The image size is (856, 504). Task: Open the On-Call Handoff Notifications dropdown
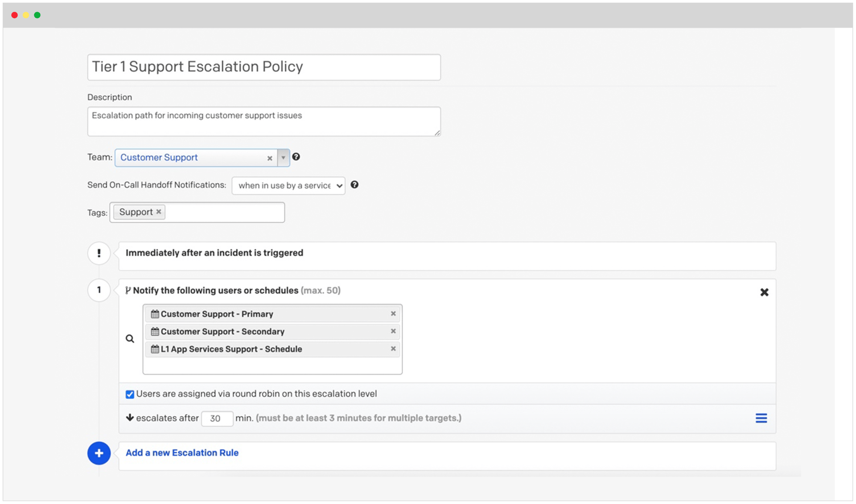tap(288, 185)
